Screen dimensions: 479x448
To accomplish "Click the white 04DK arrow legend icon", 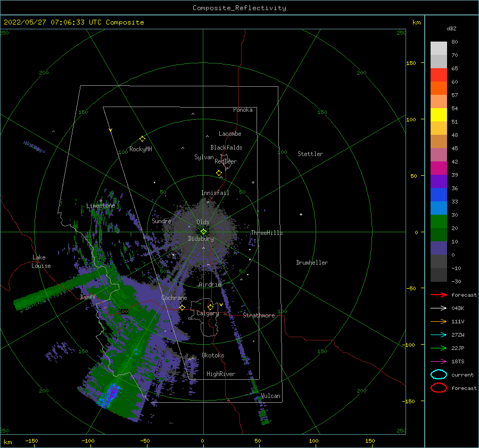I will pos(439,308).
